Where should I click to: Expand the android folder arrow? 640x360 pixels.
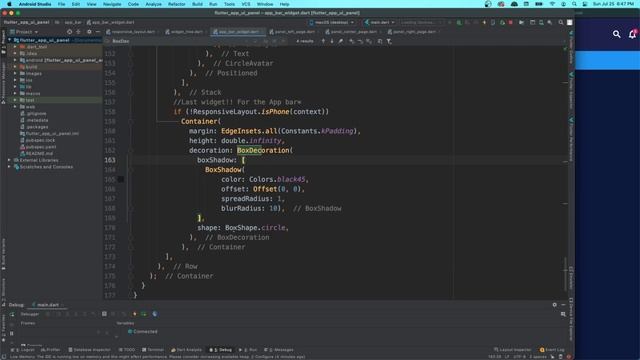[16, 60]
